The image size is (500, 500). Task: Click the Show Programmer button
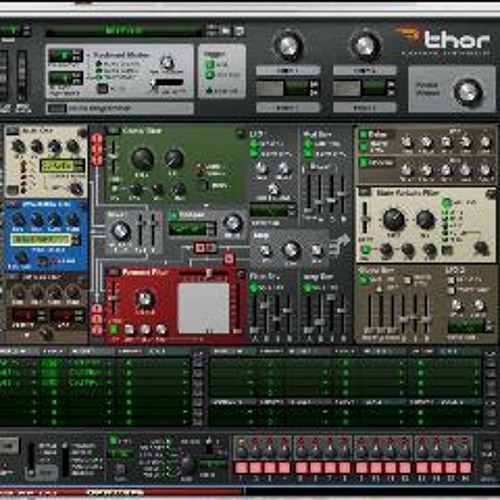[57, 108]
